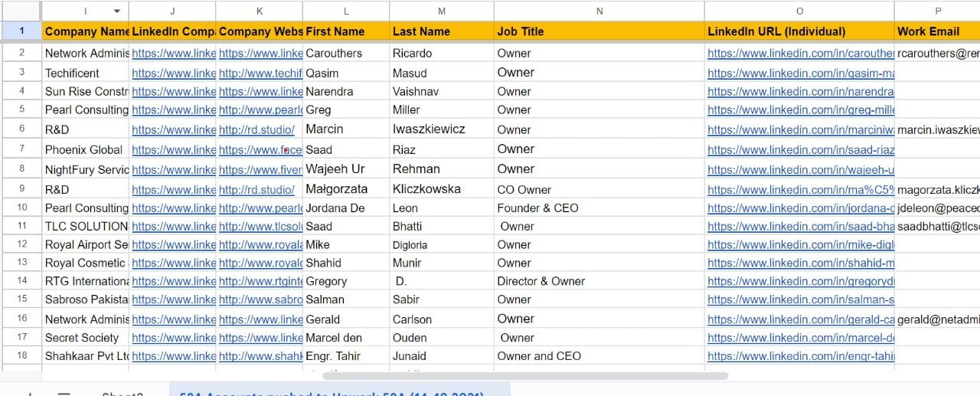Open Techificent company website link
This screenshot has width=980, height=396.
[x=260, y=74]
